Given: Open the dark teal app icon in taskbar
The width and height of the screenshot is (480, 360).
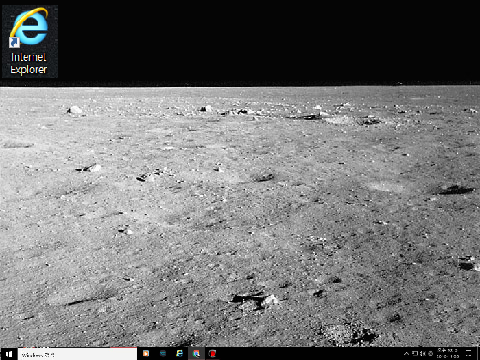Looking at the screenshot, I should pos(163,353).
